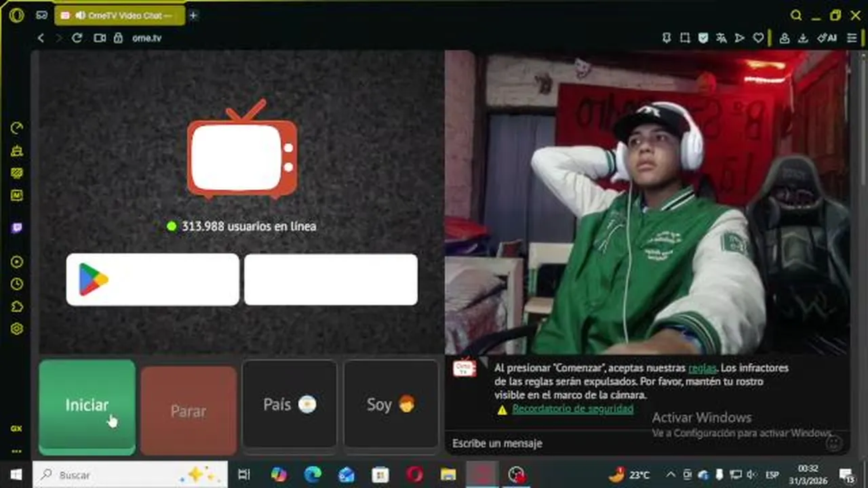Image resolution: width=868 pixels, height=488 pixels.
Task: Add page to bookmarks heart icon
Action: (x=758, y=38)
